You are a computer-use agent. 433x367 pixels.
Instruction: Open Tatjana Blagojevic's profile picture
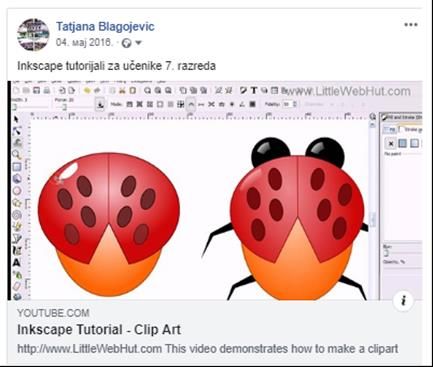pos(33,35)
